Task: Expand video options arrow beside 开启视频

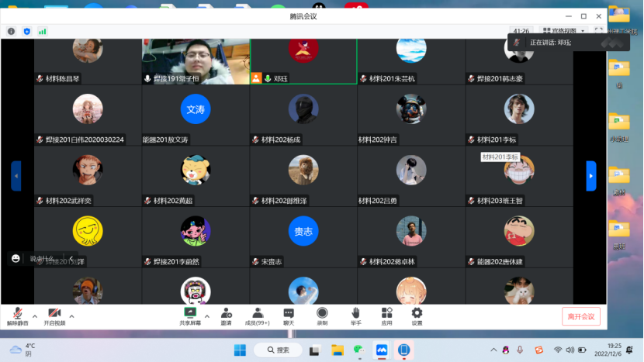Action: tap(72, 316)
